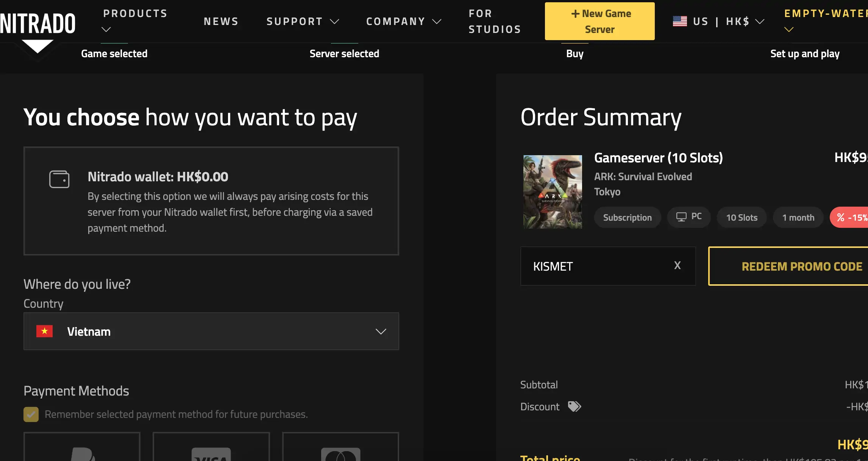Click the discount tag icon next to Discount
The image size is (868, 461).
coord(574,406)
